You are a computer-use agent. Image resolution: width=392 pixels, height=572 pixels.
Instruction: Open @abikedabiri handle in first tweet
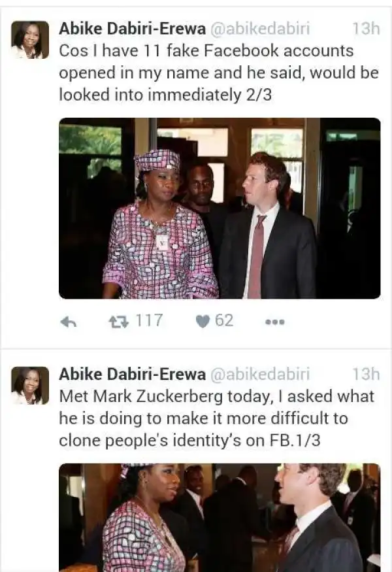click(261, 28)
